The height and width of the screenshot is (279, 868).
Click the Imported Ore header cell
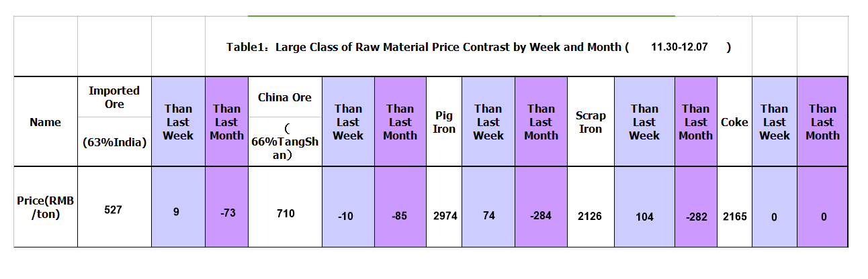click(x=114, y=97)
